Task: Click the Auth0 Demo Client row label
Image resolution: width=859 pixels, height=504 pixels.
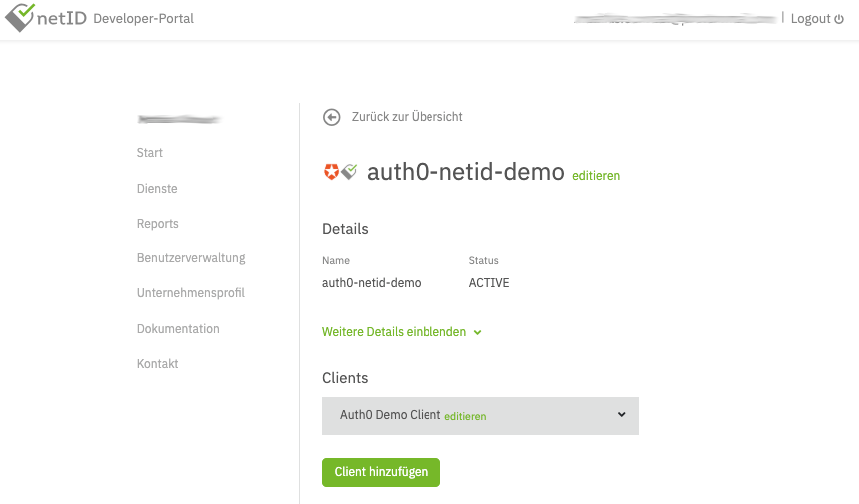Action: (391, 415)
